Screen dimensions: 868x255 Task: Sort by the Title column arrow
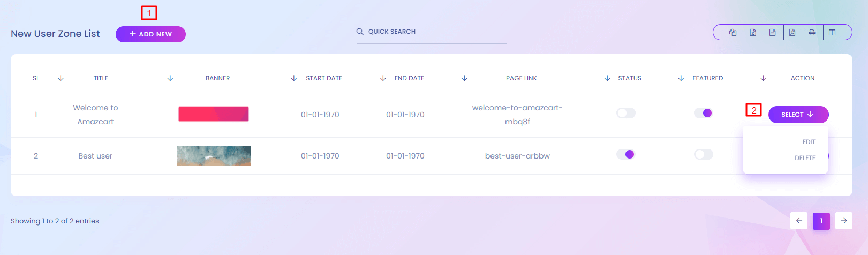pyautogui.click(x=170, y=78)
